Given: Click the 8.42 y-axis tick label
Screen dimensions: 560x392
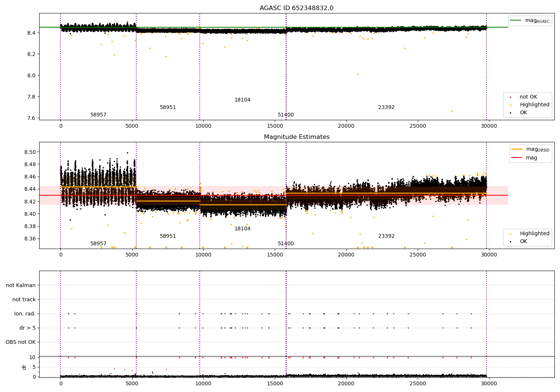Looking at the screenshot, I should click(x=30, y=202).
